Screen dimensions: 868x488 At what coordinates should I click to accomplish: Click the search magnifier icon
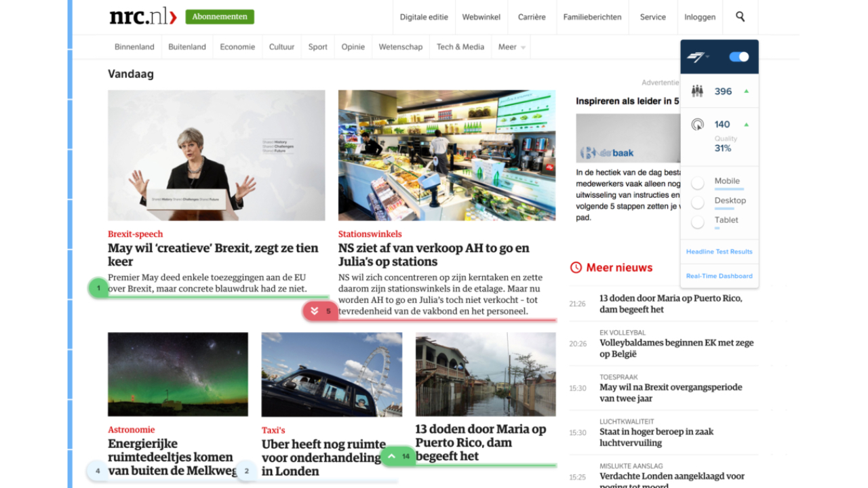[x=740, y=17]
